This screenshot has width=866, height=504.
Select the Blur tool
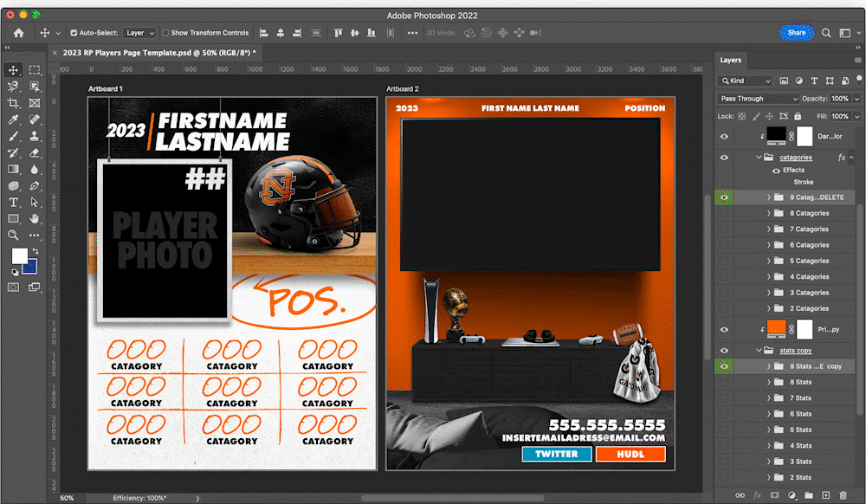35,170
